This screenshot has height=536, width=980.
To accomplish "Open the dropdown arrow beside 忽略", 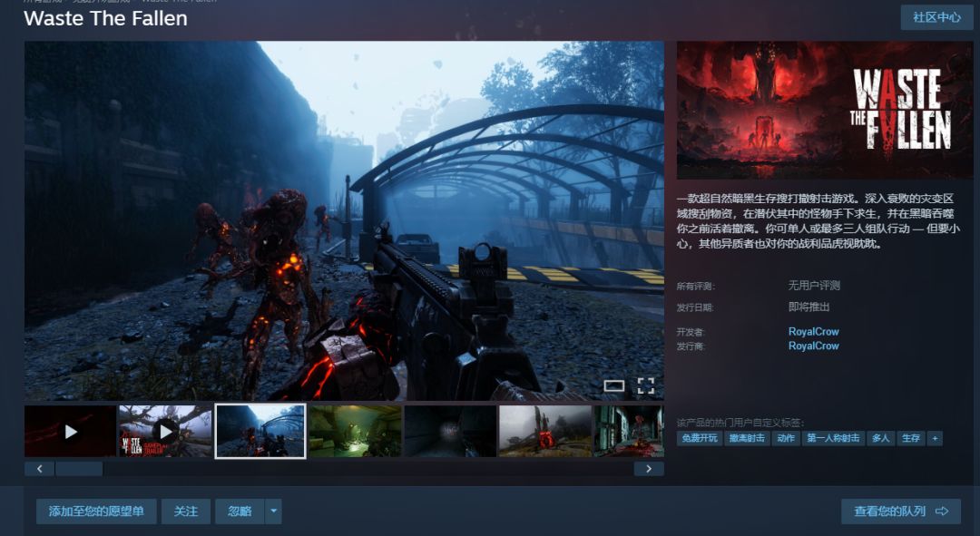I will coord(273,511).
